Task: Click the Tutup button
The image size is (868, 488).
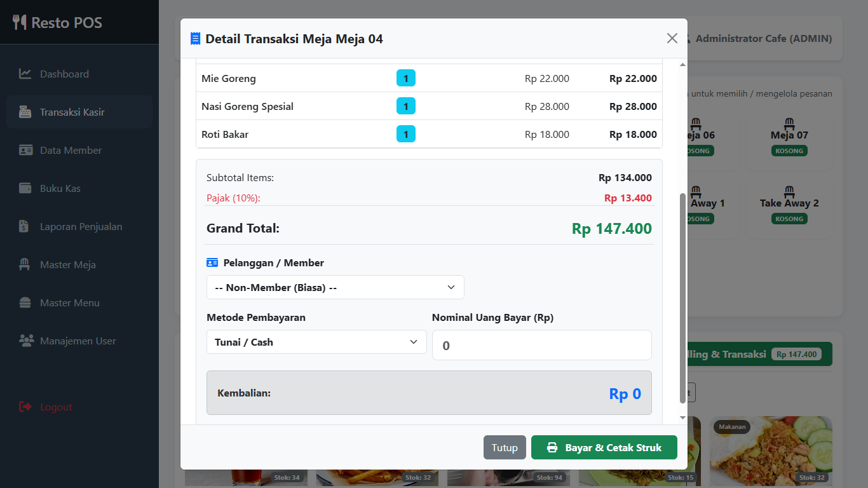Action: click(x=505, y=447)
